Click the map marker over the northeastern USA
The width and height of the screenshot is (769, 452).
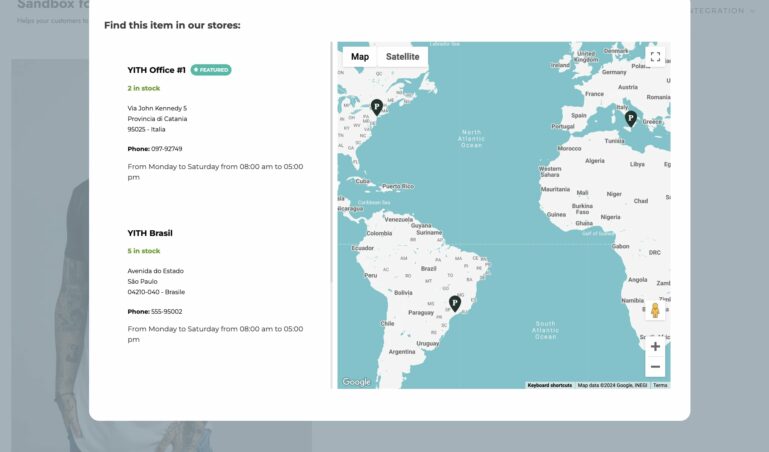376,107
